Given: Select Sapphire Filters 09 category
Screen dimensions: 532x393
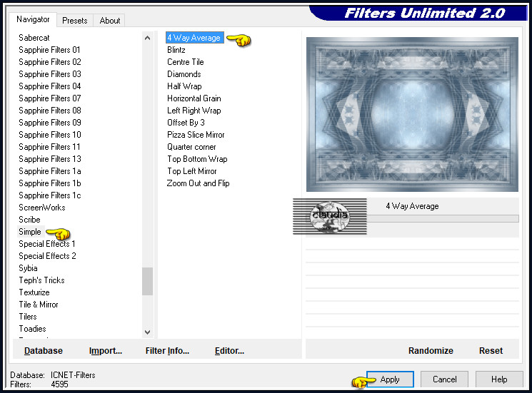Looking at the screenshot, I should pos(50,123).
